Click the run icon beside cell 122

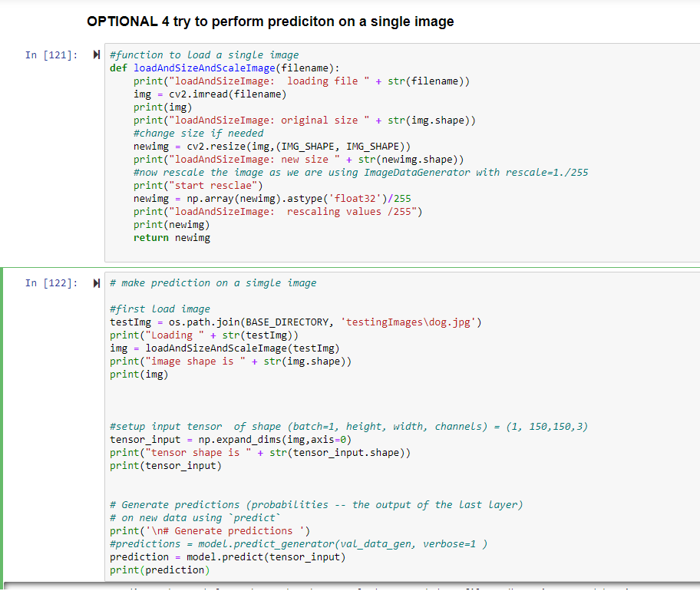(97, 283)
